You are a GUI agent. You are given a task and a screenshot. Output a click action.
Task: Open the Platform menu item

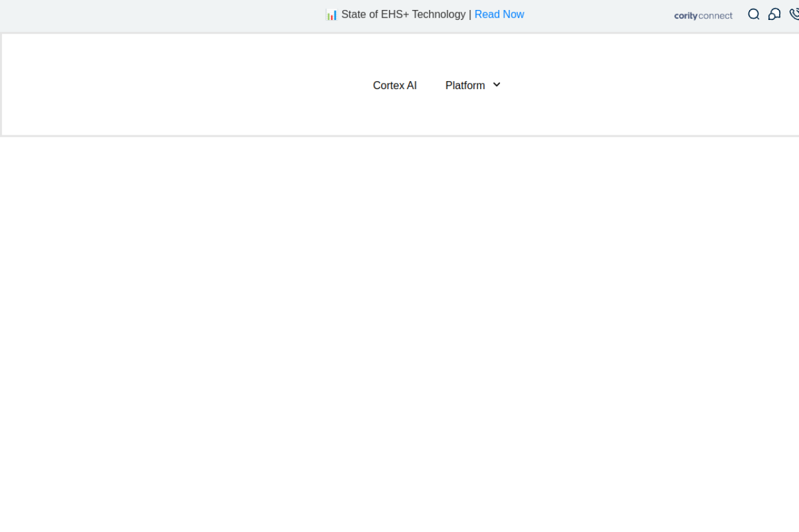465,85
